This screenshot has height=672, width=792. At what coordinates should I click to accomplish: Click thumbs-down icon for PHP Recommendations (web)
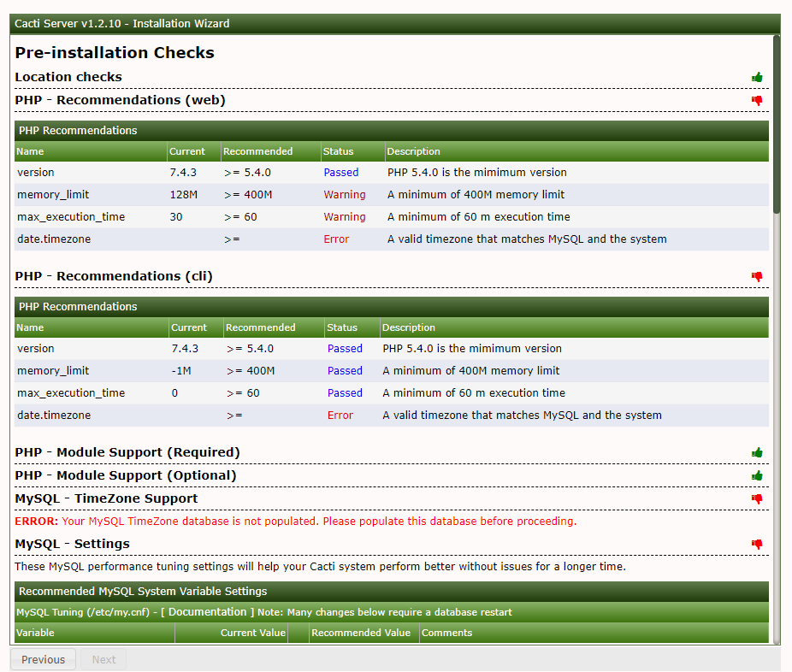click(757, 101)
